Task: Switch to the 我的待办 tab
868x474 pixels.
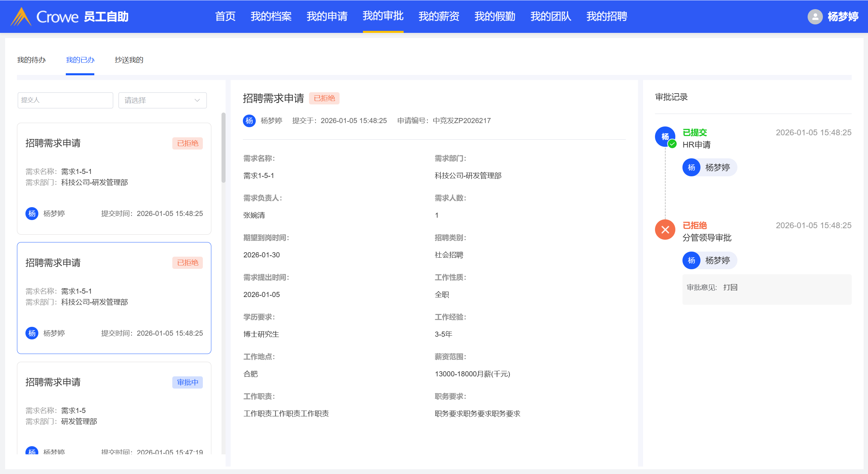Action: (31, 60)
